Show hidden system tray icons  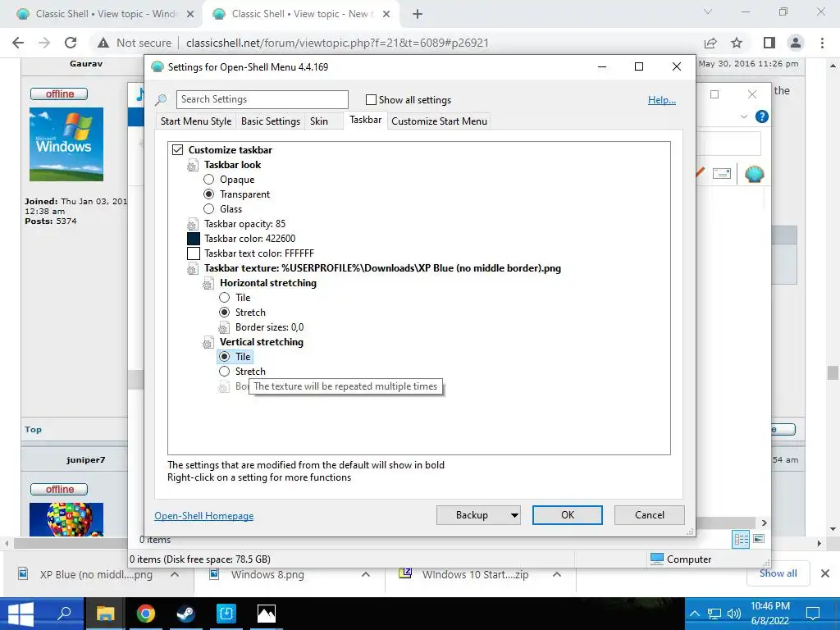point(695,614)
